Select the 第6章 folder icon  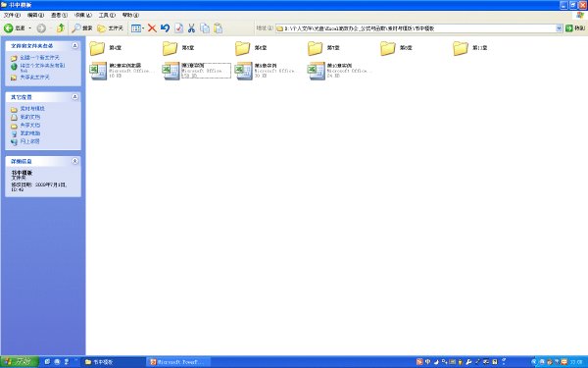coord(243,48)
